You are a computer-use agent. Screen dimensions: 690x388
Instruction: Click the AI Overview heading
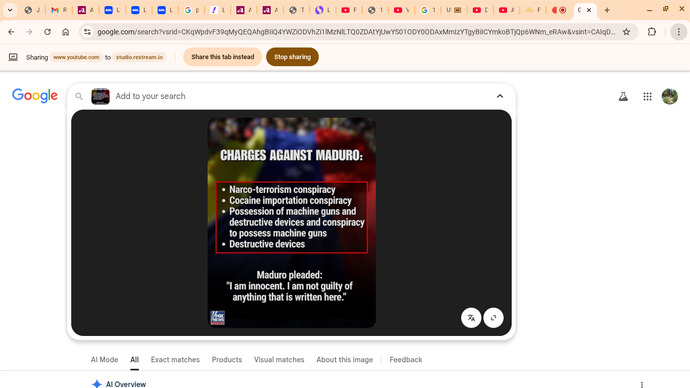(126, 384)
